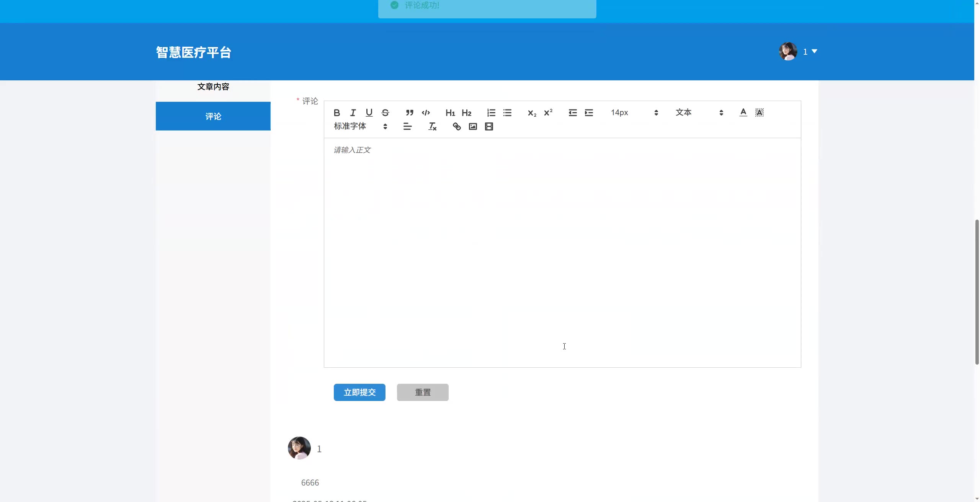980x502 pixels.
Task: Click the 立即提交 submit button
Action: tap(359, 392)
